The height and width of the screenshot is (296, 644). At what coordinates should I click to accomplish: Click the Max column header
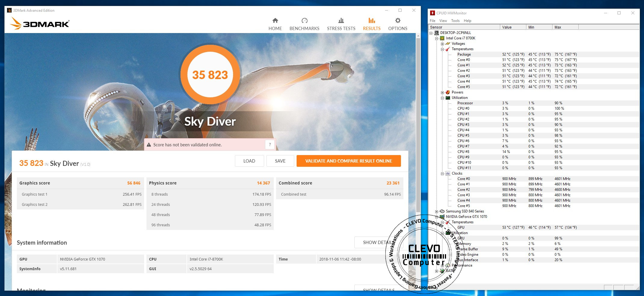point(565,27)
